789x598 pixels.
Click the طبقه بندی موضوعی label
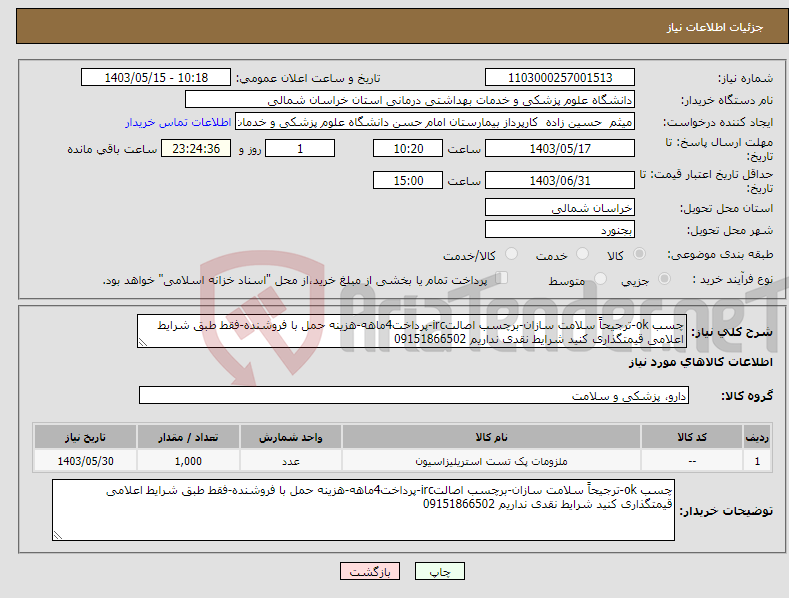pos(720,255)
